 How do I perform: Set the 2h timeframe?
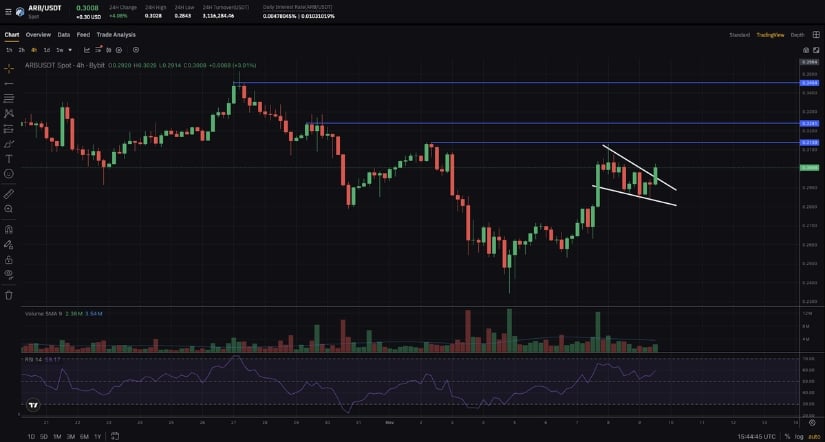pyautogui.click(x=22, y=50)
